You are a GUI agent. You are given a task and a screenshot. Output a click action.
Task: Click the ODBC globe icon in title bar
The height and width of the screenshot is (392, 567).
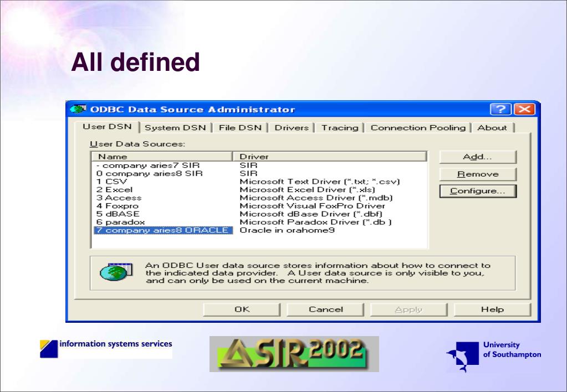pos(78,109)
